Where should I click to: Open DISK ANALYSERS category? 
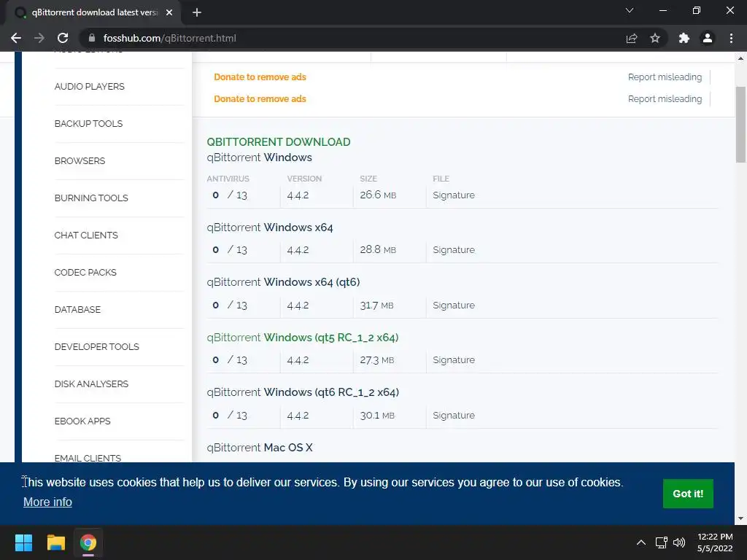tap(91, 384)
